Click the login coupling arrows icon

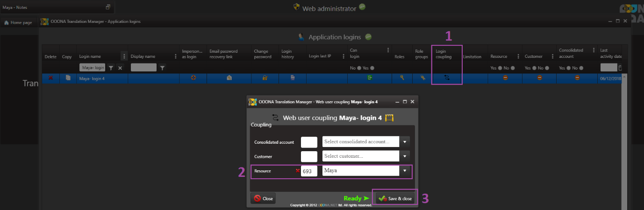point(446,78)
